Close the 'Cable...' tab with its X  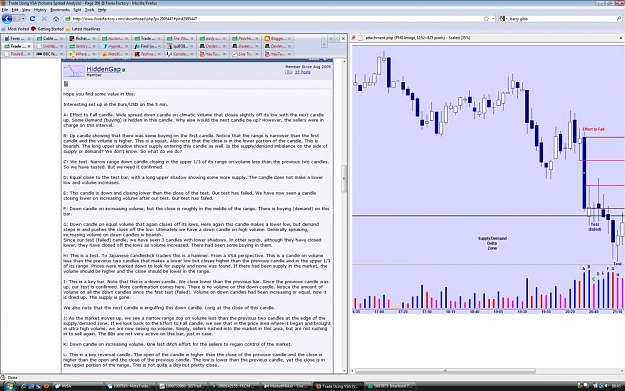pos(61,39)
